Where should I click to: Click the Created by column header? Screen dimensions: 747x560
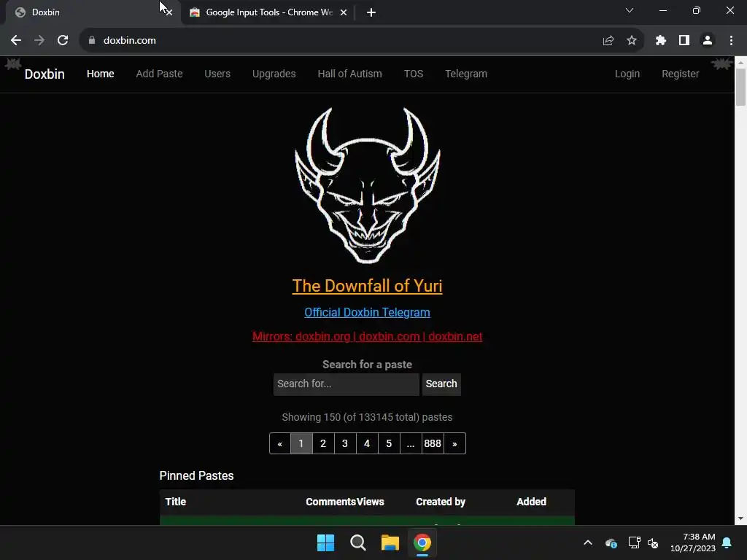441,502
